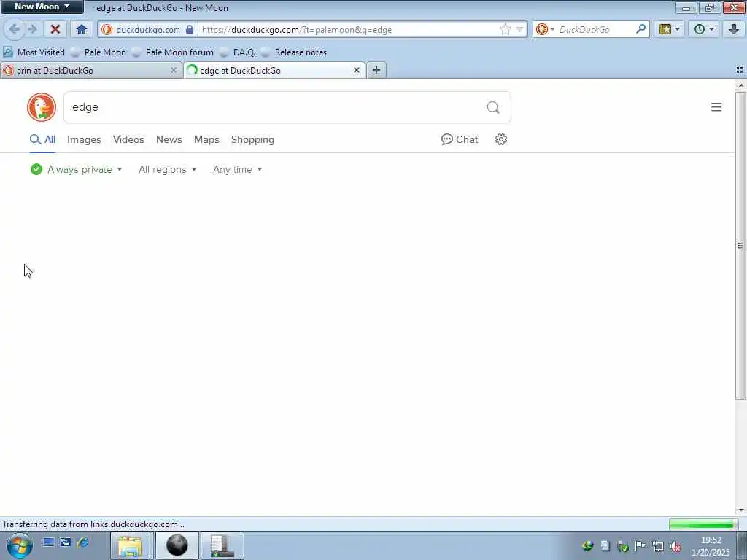Image resolution: width=747 pixels, height=560 pixels.
Task: Click the green page loading progress bar
Action: (703, 524)
